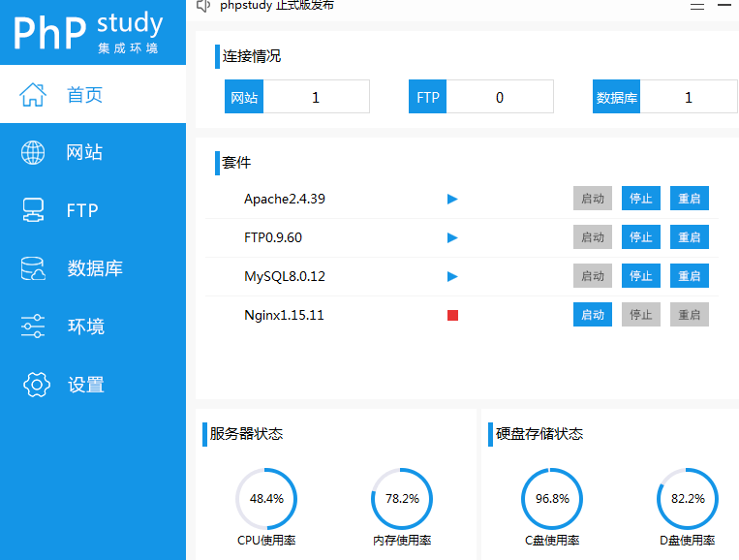739x560 pixels.
Task: Click 内存使用率 78.2% gauge
Action: (402, 499)
